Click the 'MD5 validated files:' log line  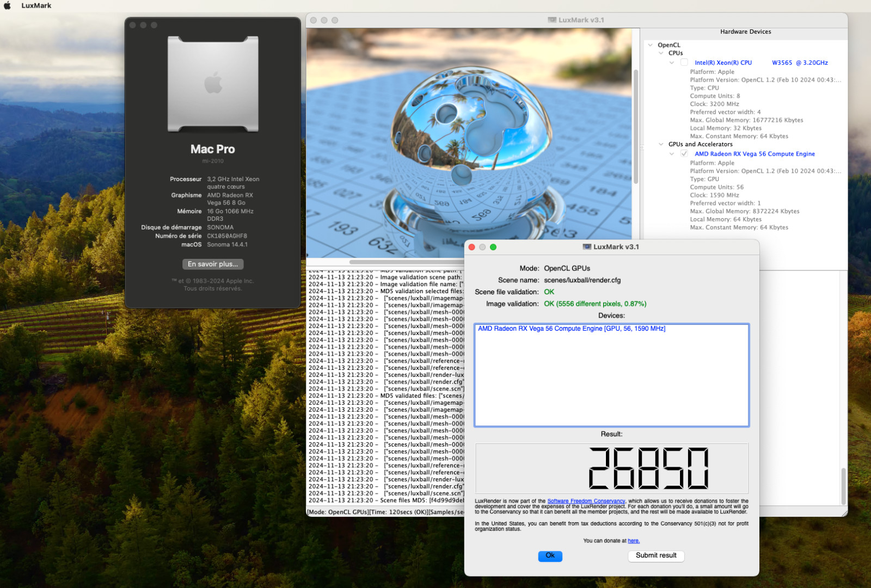pyautogui.click(x=385, y=395)
